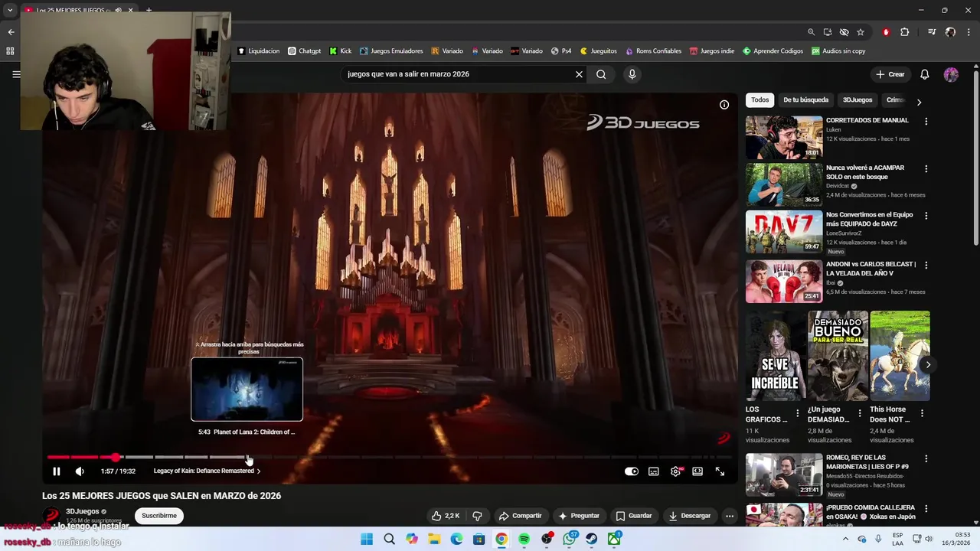Open the Crear upload menu
Screen dimensions: 980x551
[x=890, y=74]
